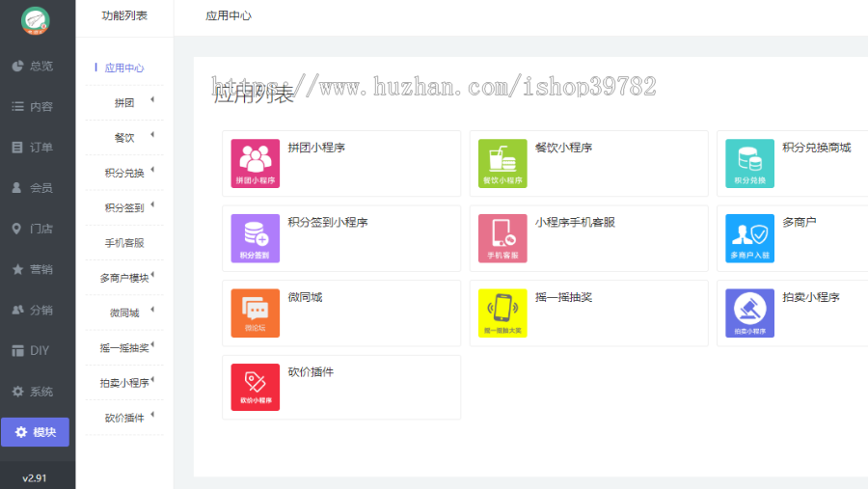Open the 拼团小程序 title link
The width and height of the screenshot is (868, 489).
pos(316,148)
